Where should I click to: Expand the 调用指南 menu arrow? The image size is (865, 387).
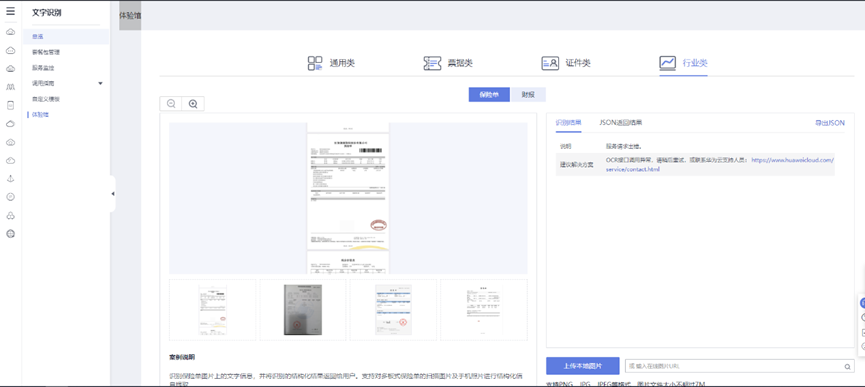click(100, 83)
